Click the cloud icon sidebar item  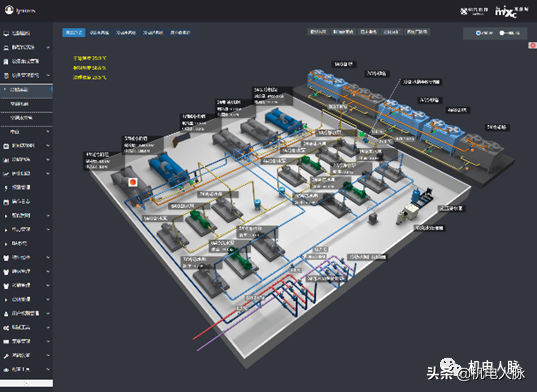pyautogui.click(x=6, y=370)
